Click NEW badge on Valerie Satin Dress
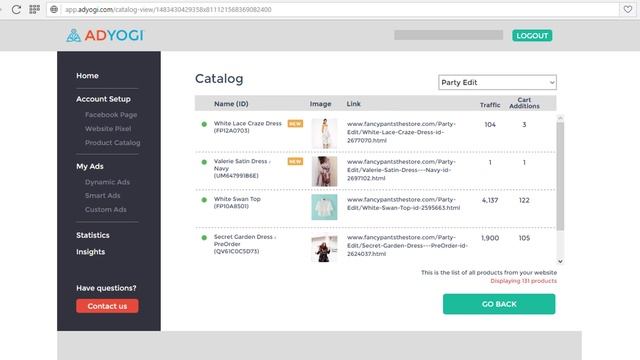 (x=295, y=162)
